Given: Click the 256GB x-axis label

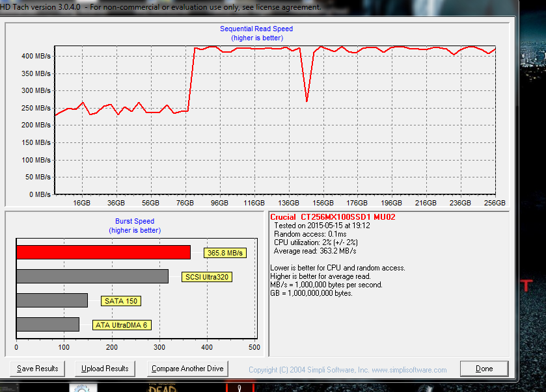Looking at the screenshot, I should pos(495,203).
